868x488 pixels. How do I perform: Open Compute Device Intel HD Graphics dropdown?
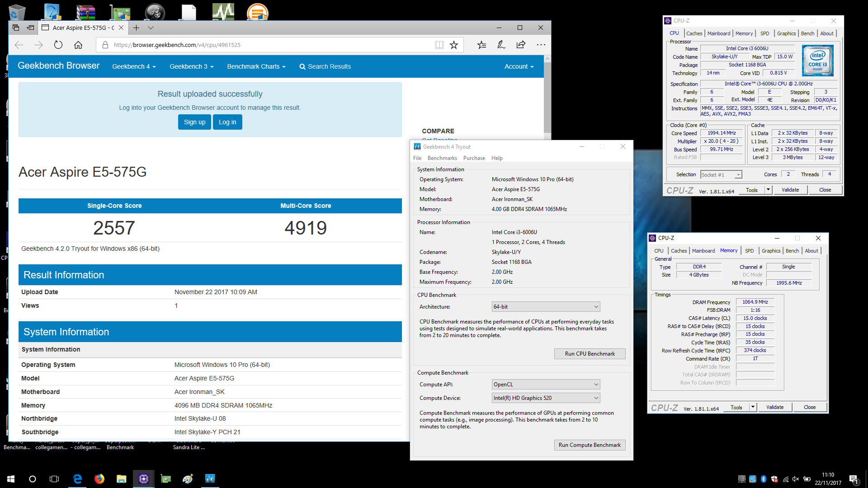(x=546, y=398)
